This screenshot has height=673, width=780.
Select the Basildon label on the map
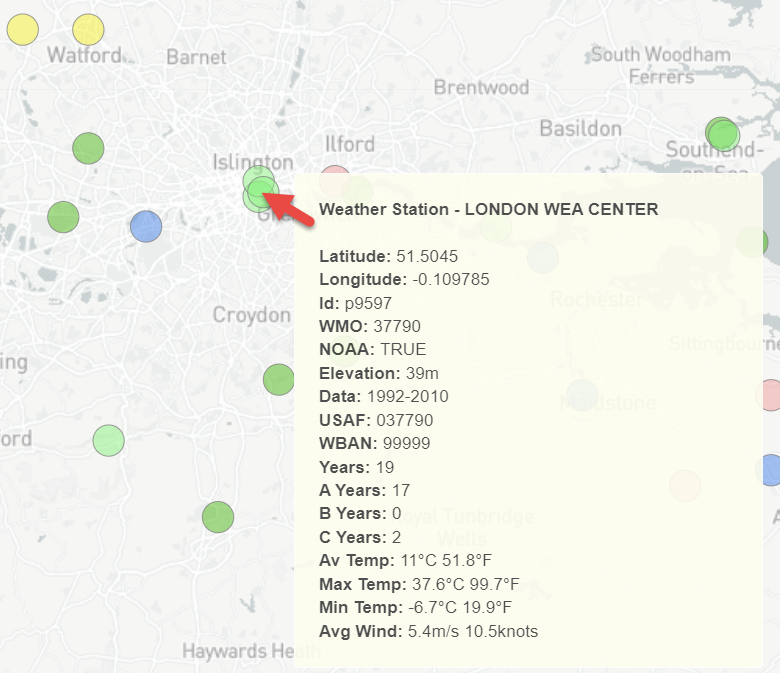[580, 128]
